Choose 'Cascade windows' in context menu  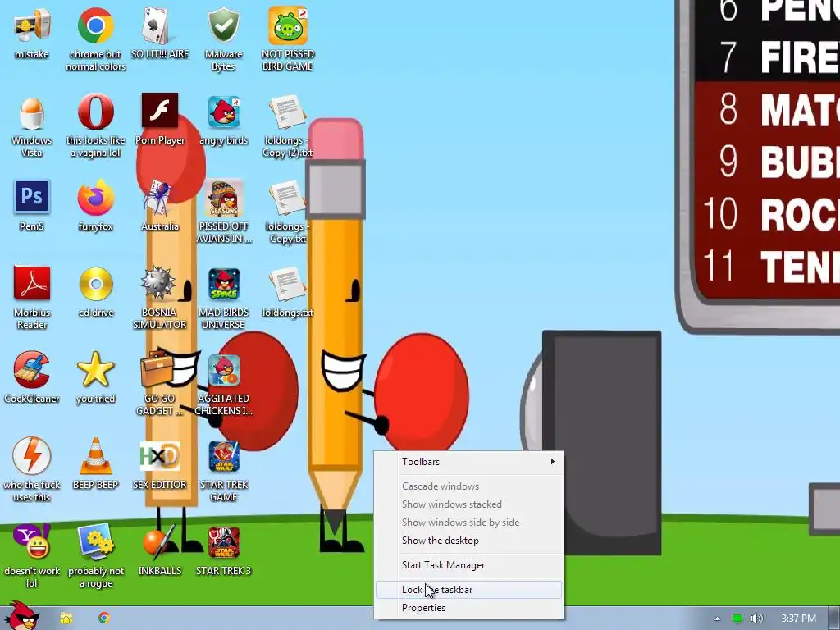(468, 486)
